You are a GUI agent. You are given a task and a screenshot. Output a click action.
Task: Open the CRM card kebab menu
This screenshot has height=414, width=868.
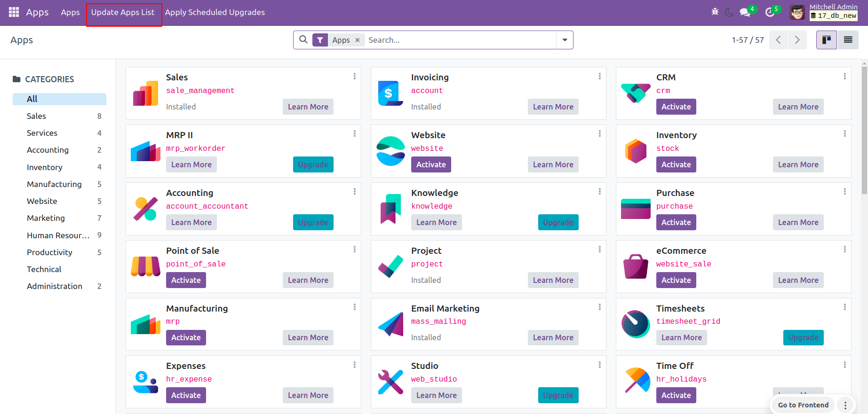[x=845, y=76]
